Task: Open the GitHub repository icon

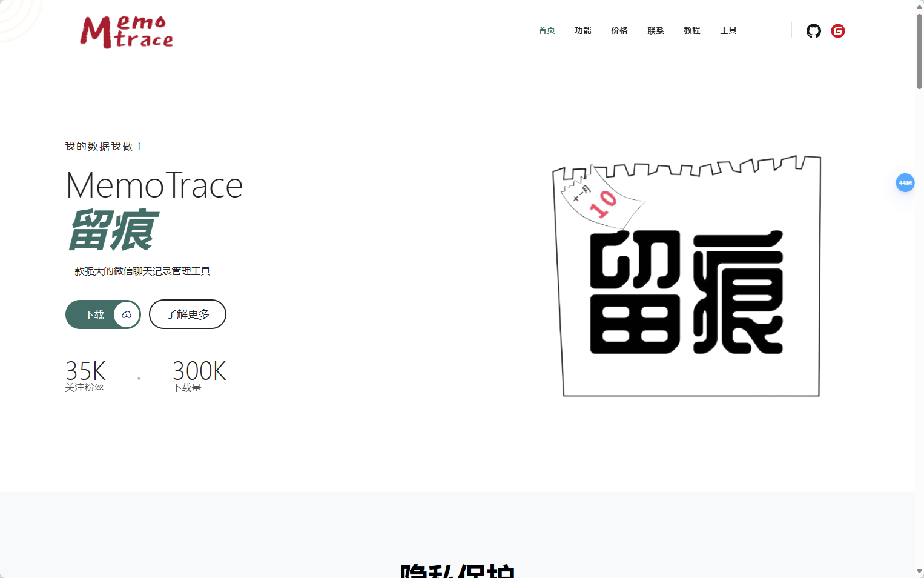Action: (813, 31)
